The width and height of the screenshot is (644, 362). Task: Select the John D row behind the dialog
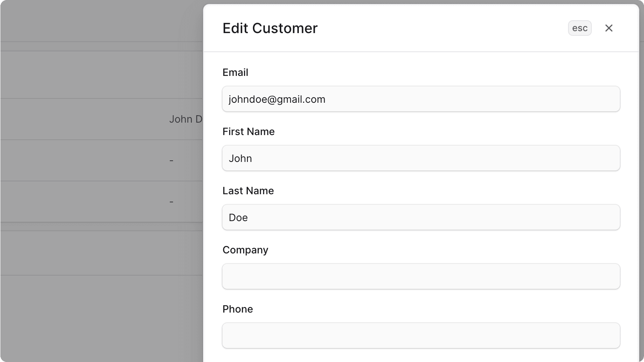click(x=186, y=119)
